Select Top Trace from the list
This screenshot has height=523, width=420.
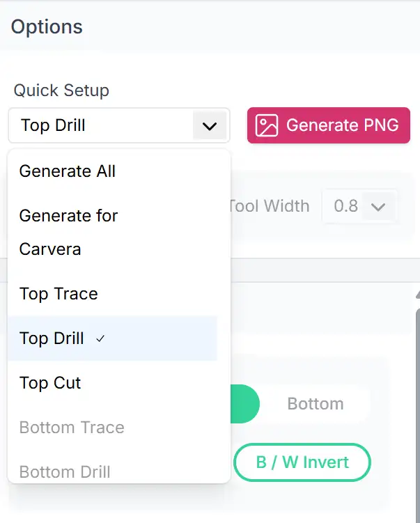[59, 294]
